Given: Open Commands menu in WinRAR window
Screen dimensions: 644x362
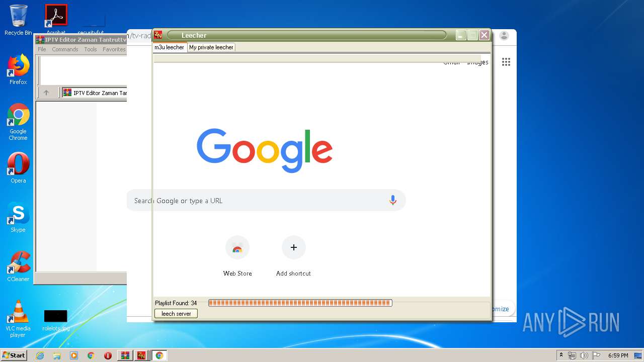Looking at the screenshot, I should click(65, 49).
